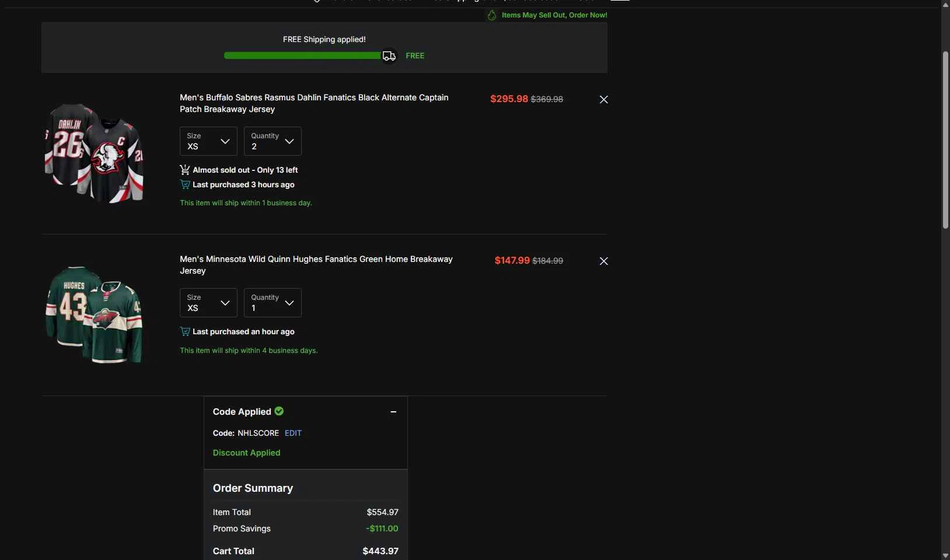Click the $369.98 crossed-out original price
The height and width of the screenshot is (560, 950).
pos(547,99)
